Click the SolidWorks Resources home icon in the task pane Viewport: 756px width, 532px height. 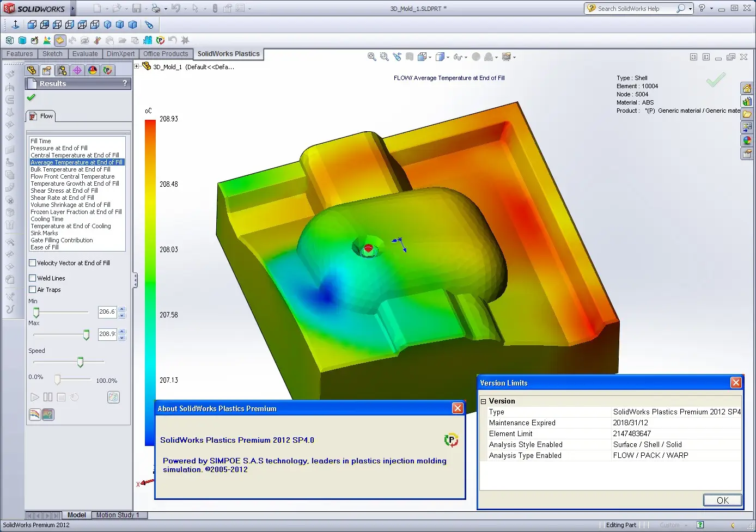point(747,89)
